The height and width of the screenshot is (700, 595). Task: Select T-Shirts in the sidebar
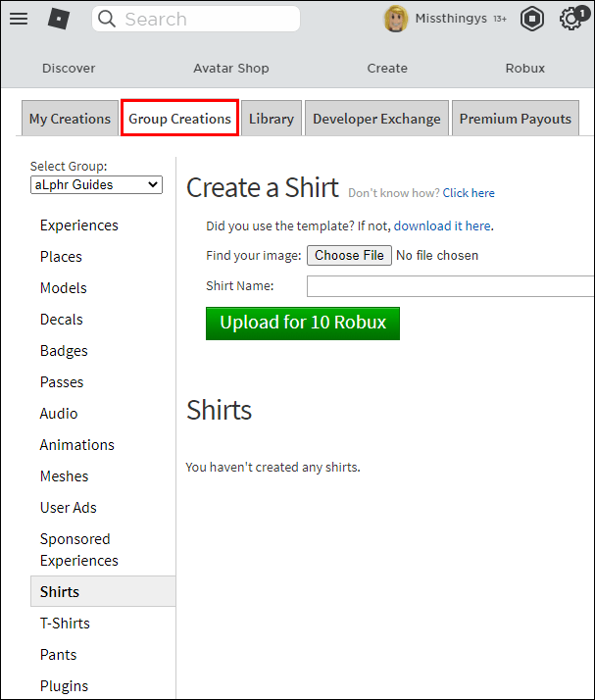[x=65, y=624]
